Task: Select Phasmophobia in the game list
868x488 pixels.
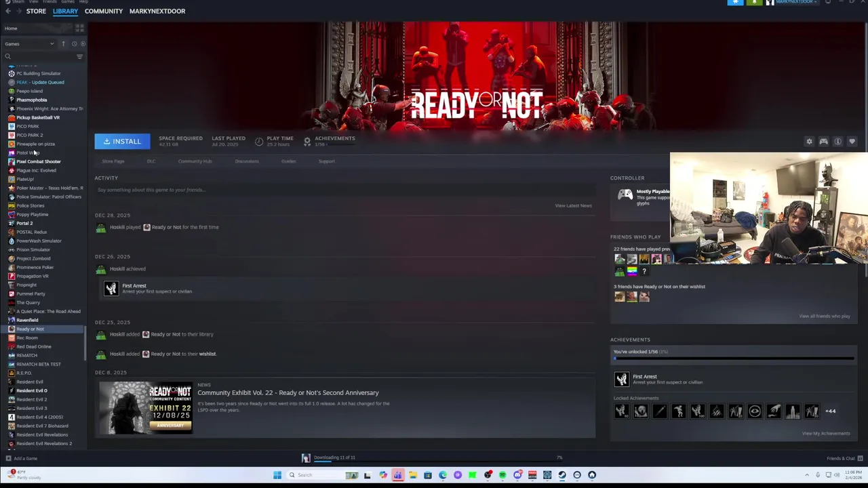Action: [32, 100]
